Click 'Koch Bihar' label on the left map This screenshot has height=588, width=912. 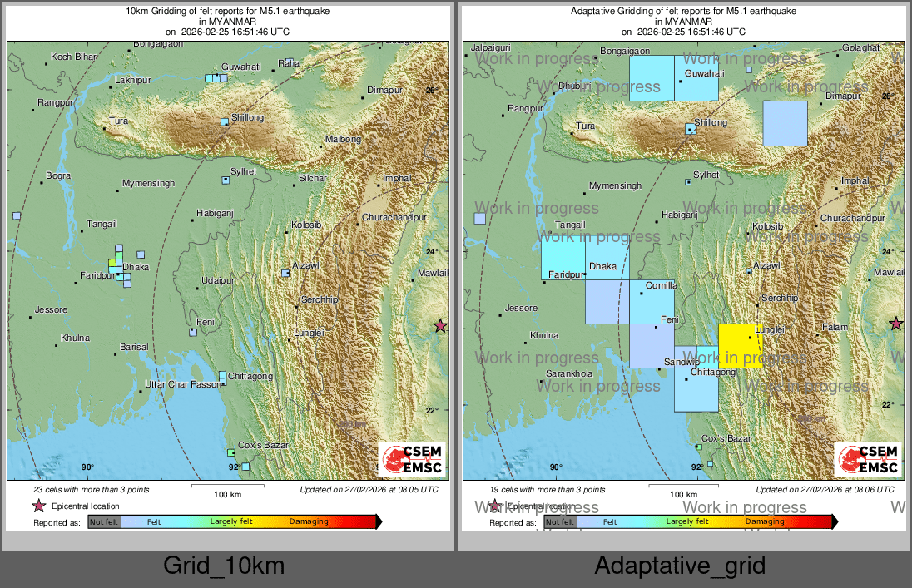click(73, 57)
